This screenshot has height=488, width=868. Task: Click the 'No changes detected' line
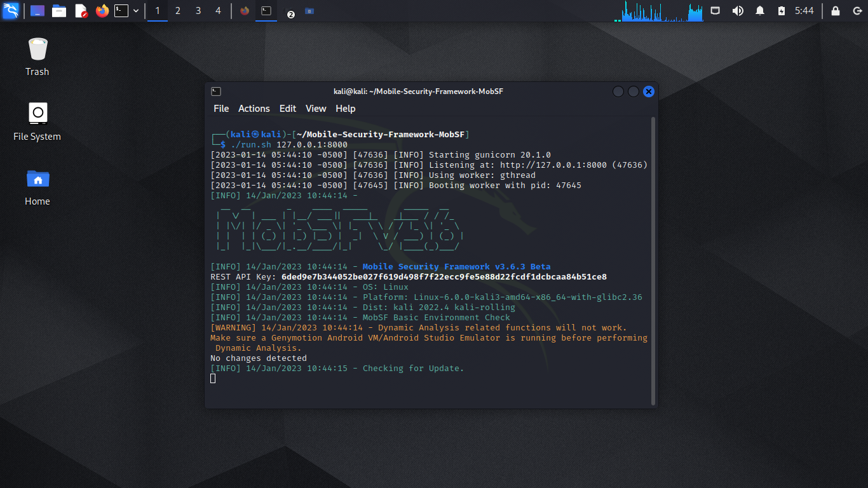pyautogui.click(x=259, y=358)
